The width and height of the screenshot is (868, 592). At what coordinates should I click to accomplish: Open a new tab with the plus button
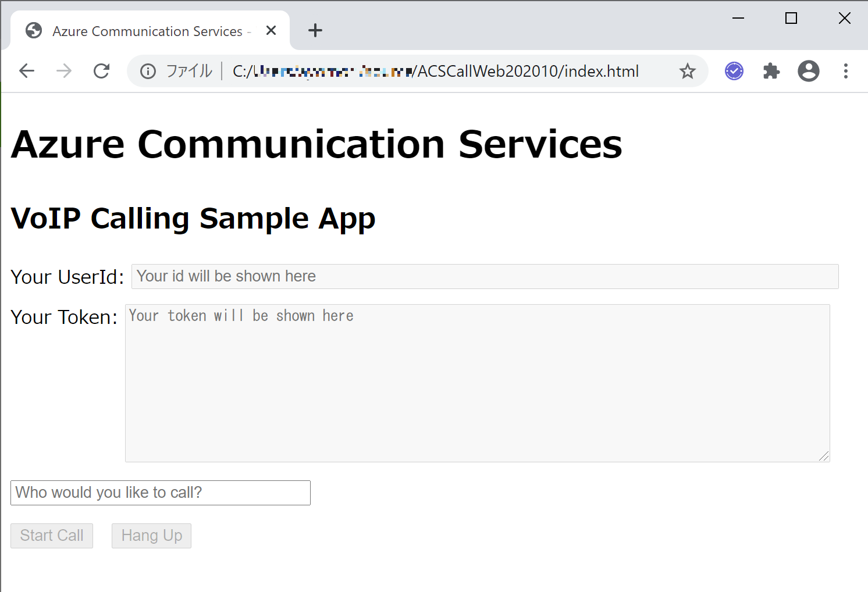point(315,30)
